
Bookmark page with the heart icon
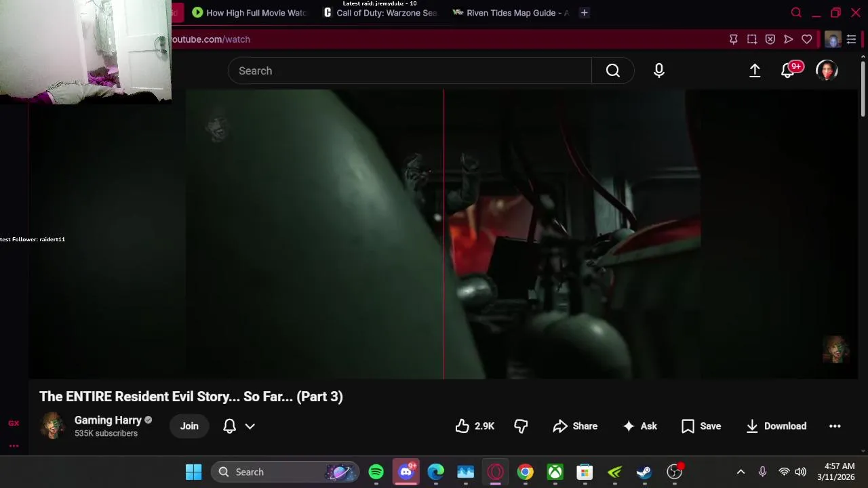click(x=806, y=39)
